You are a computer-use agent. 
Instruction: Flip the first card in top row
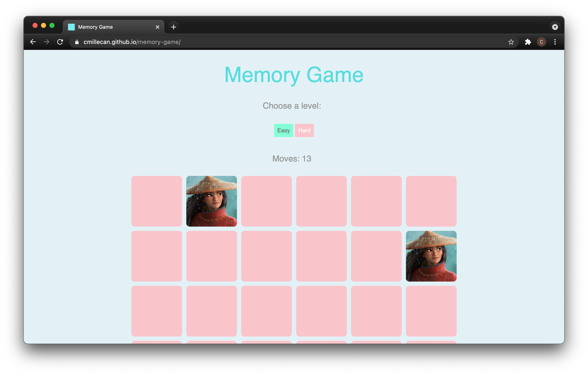157,201
